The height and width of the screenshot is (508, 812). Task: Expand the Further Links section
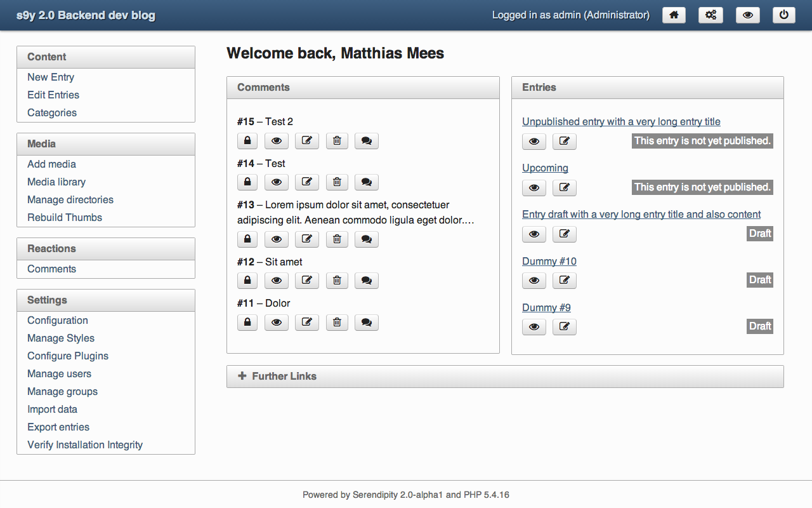coord(277,376)
